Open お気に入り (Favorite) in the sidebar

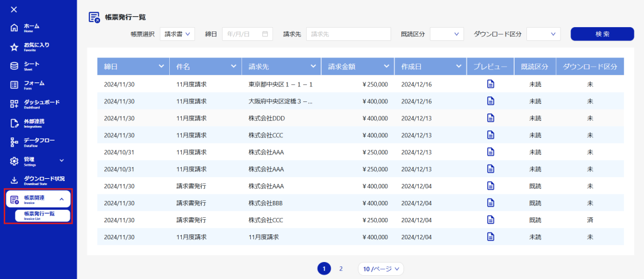pos(36,47)
